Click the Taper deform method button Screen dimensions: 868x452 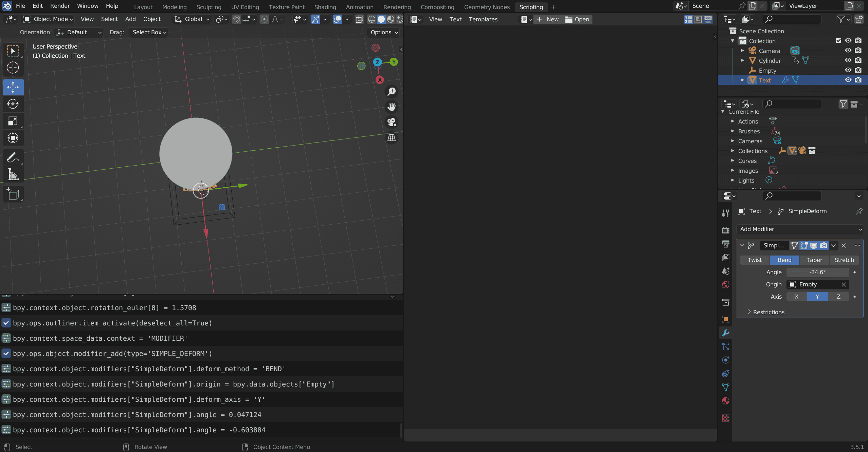click(x=814, y=260)
